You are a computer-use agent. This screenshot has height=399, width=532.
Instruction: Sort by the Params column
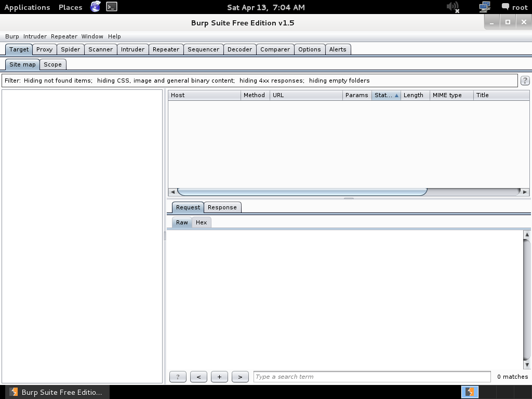pyautogui.click(x=357, y=96)
